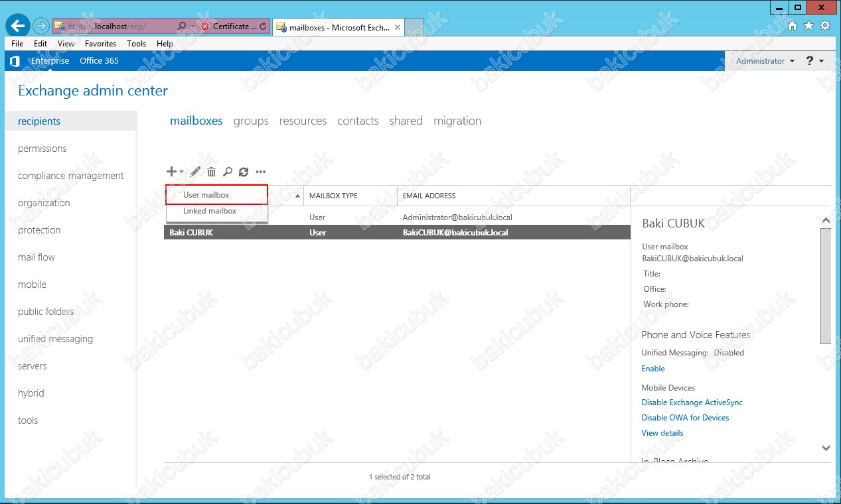Click the browser Back arrow button

[18, 25]
